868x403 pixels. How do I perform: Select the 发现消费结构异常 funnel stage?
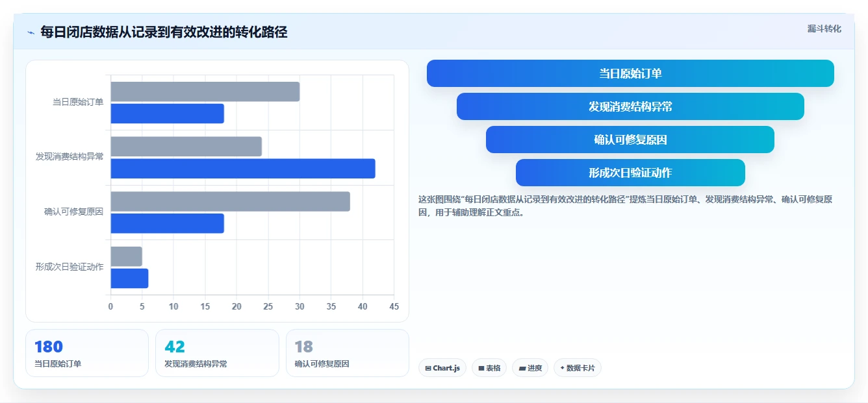pyautogui.click(x=630, y=106)
